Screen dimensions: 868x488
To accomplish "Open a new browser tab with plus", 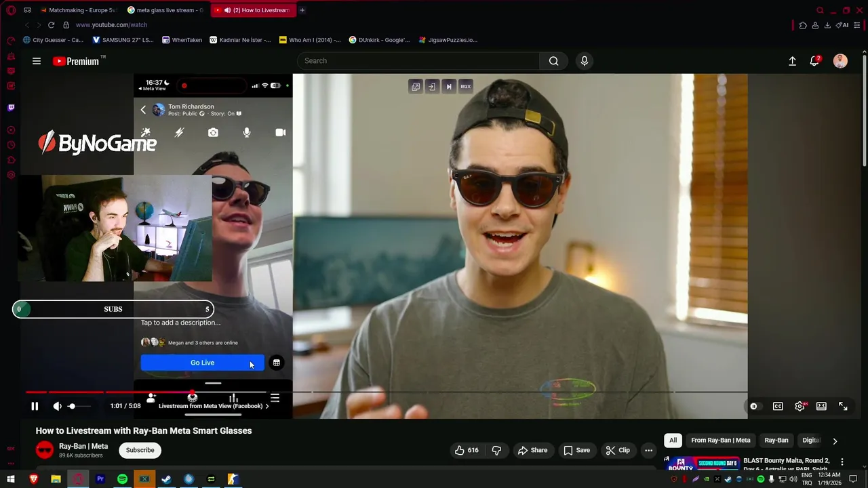I will (x=302, y=10).
